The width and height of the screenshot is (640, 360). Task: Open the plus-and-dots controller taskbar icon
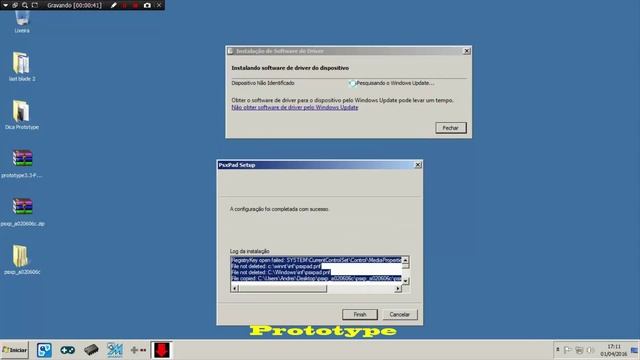pyautogui.click(x=138, y=350)
